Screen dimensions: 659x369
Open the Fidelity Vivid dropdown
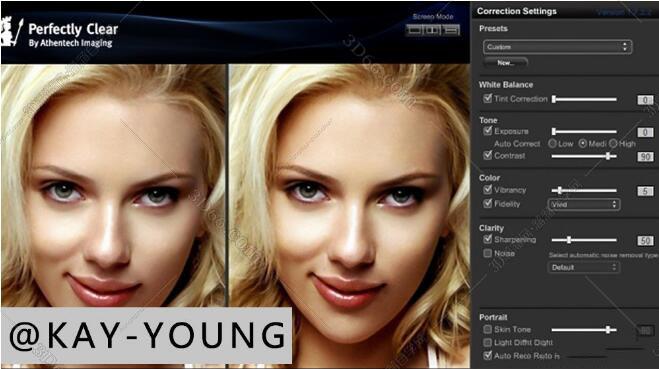click(x=584, y=204)
